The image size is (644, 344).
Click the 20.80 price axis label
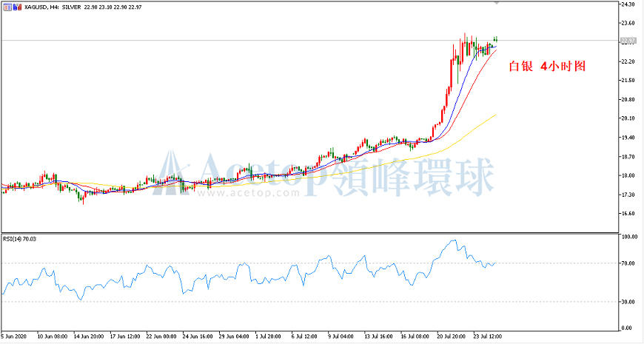tap(628, 100)
